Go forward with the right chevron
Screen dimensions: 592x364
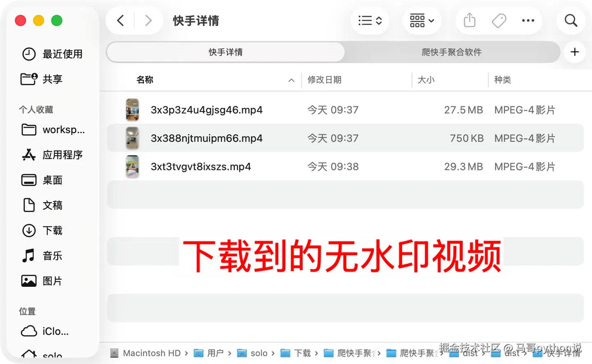click(148, 21)
